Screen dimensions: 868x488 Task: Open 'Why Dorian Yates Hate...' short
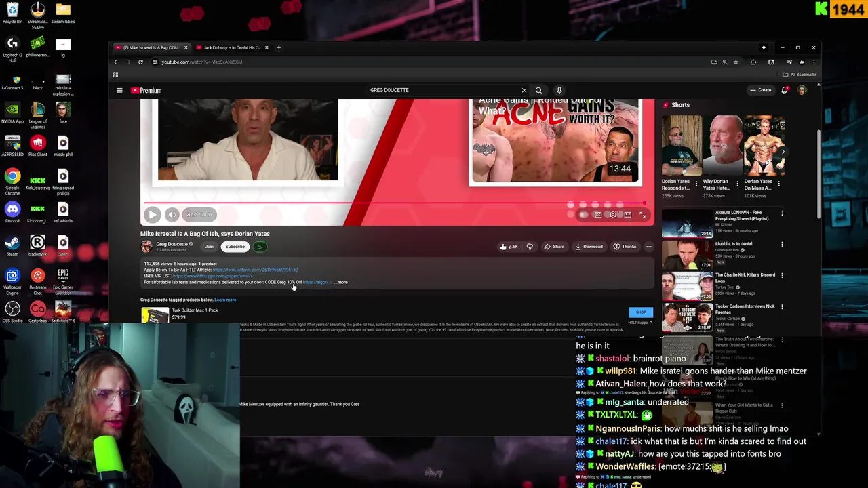pos(723,146)
